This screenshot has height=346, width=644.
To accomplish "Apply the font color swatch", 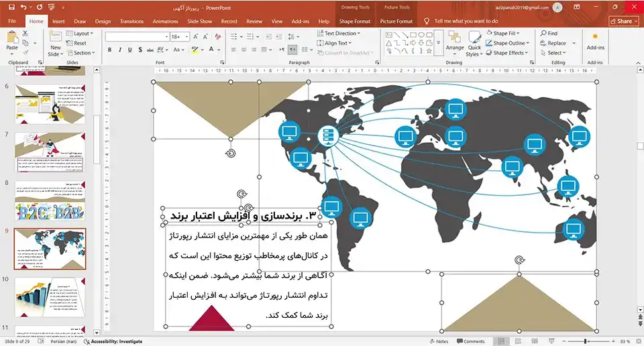I will tap(211, 50).
